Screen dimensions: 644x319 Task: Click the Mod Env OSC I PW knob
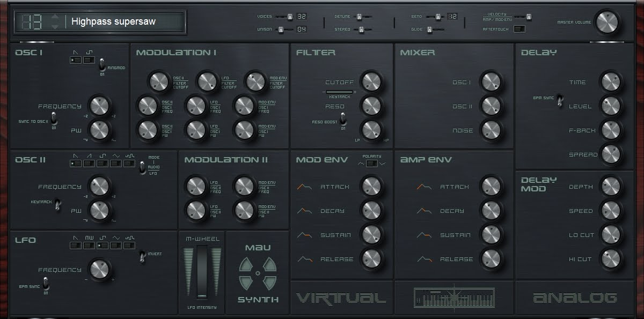tap(244, 129)
